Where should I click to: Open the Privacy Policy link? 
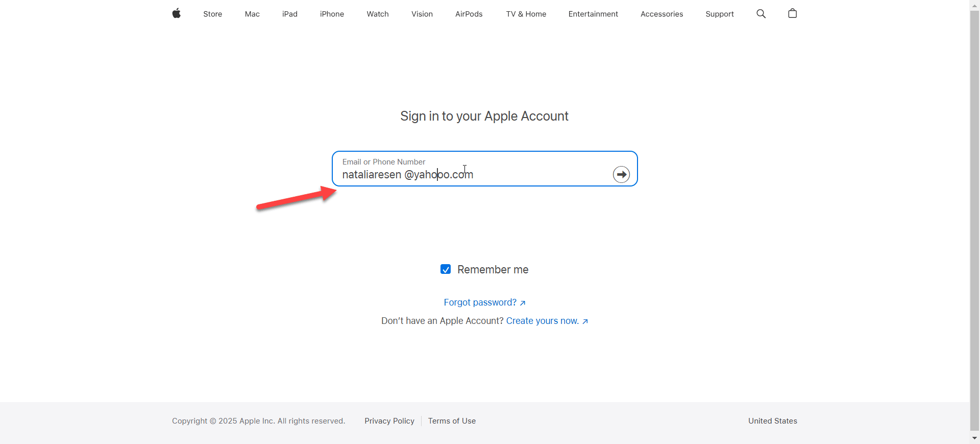[389, 421]
